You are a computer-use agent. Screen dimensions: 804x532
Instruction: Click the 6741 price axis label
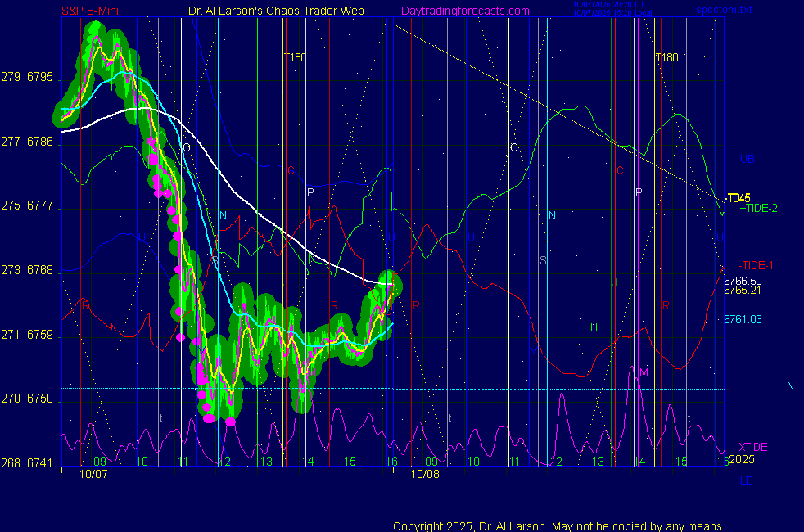pyautogui.click(x=40, y=462)
